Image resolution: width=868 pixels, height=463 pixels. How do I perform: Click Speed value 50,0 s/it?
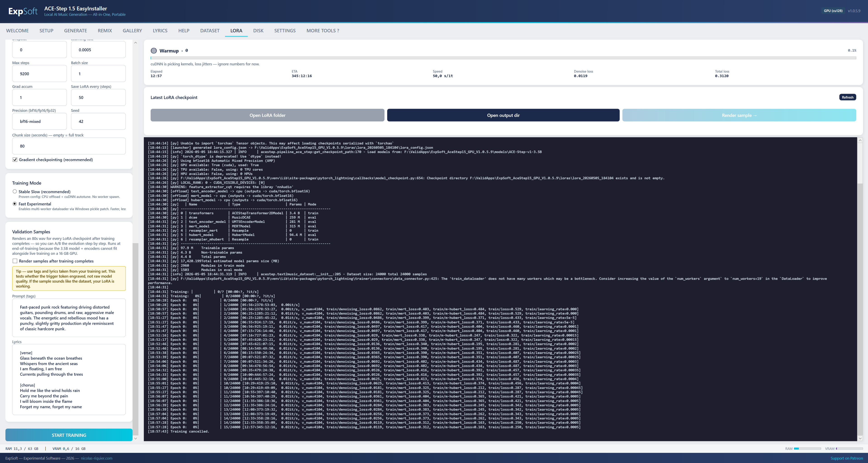coord(443,76)
